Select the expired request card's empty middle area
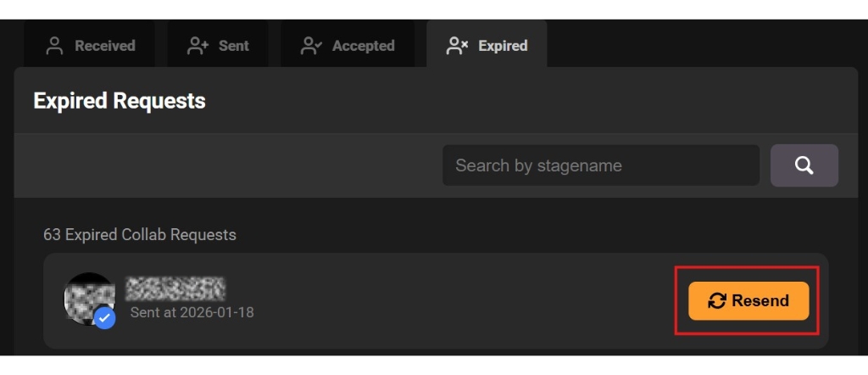868x375 pixels. point(458,300)
